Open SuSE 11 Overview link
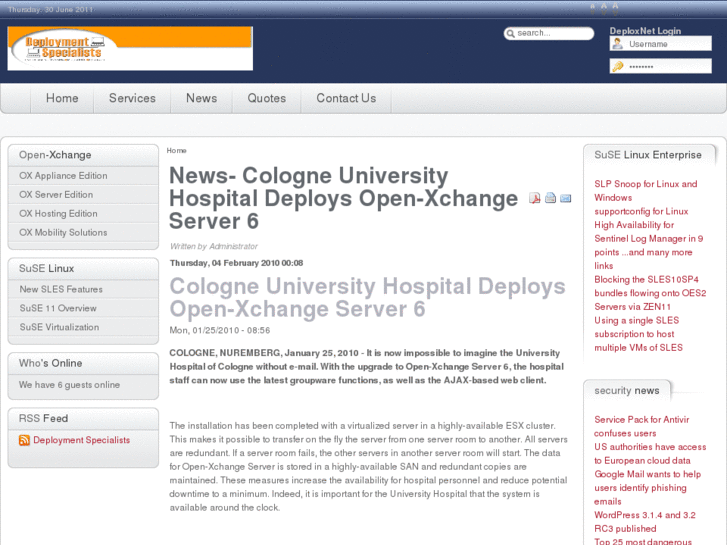Image resolution: width=727 pixels, height=545 pixels. coord(58,308)
